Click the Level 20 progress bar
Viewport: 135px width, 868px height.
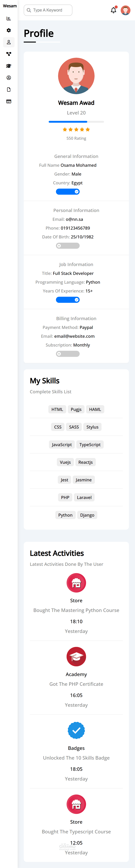click(76, 122)
